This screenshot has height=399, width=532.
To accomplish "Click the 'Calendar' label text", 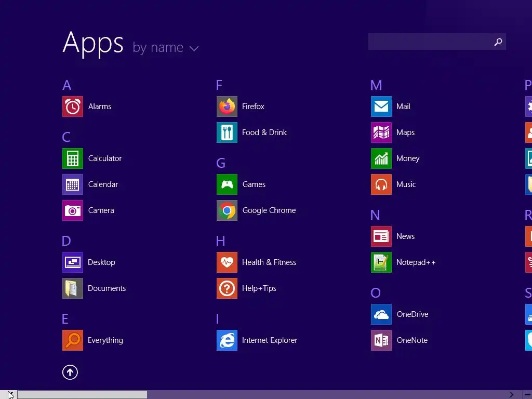I will pos(103,184).
